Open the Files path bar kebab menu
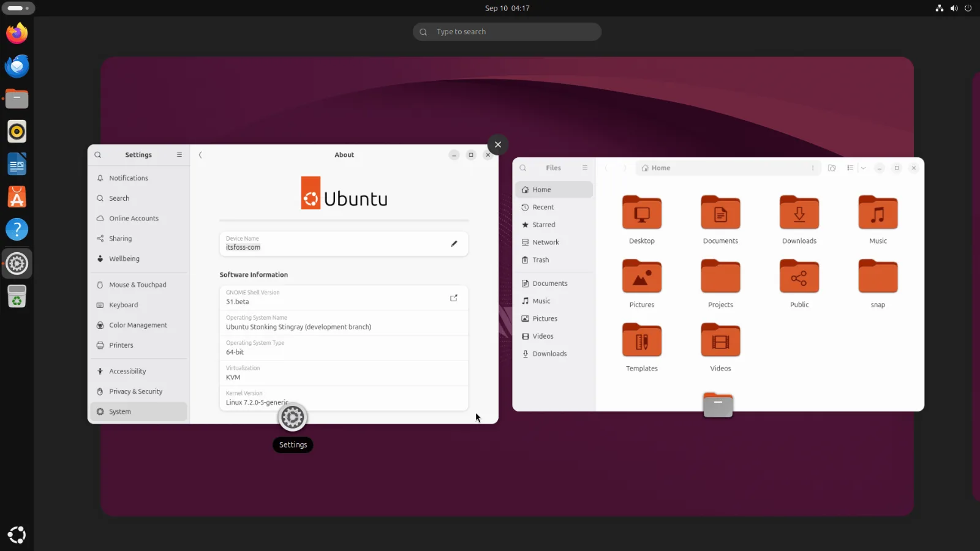The image size is (980, 551). pyautogui.click(x=813, y=168)
